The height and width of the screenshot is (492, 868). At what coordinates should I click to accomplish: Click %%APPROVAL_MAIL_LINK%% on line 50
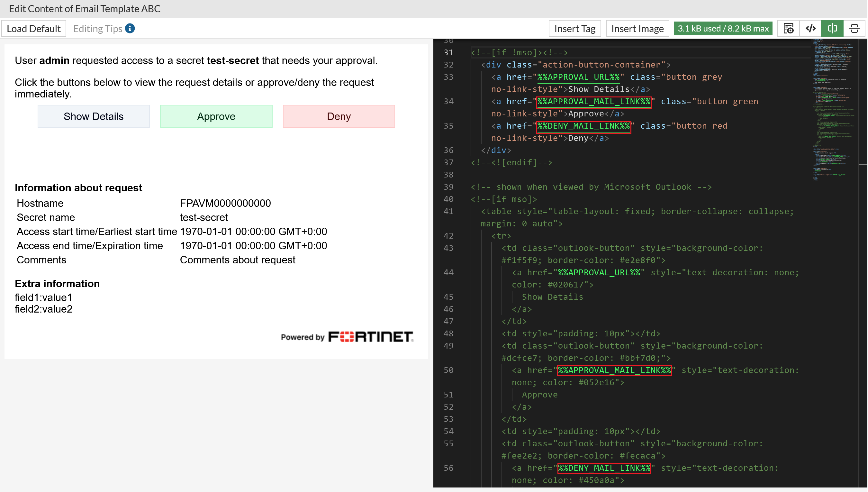pyautogui.click(x=614, y=370)
